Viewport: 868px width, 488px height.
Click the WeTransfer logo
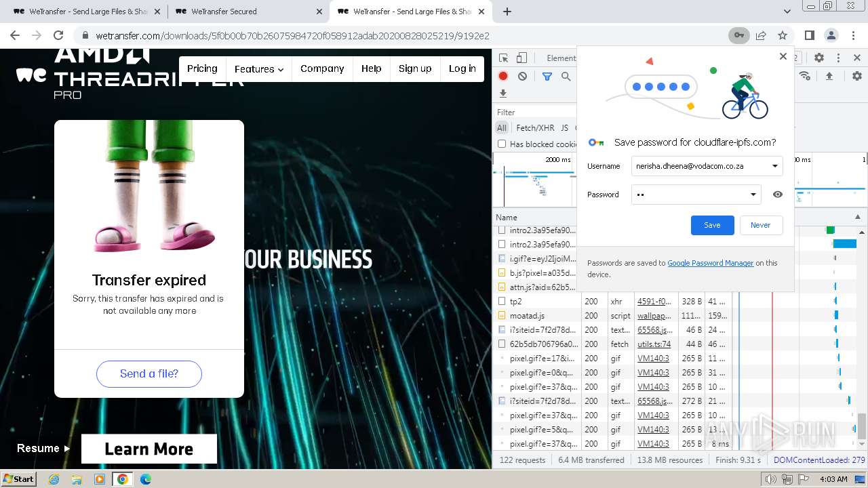point(31,75)
